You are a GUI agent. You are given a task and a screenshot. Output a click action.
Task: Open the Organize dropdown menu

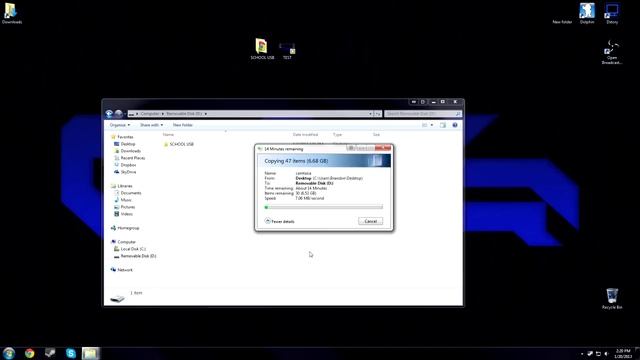click(x=120, y=125)
